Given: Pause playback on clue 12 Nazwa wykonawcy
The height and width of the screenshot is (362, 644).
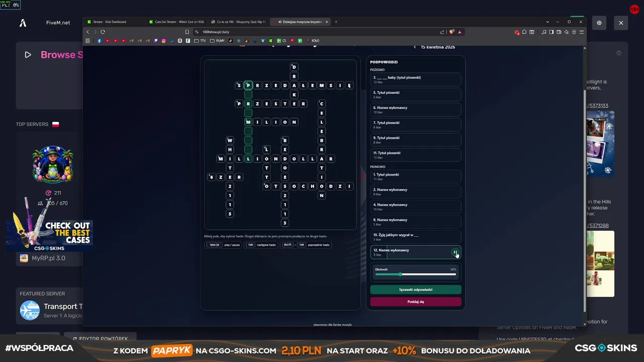Looking at the screenshot, I should click(455, 252).
